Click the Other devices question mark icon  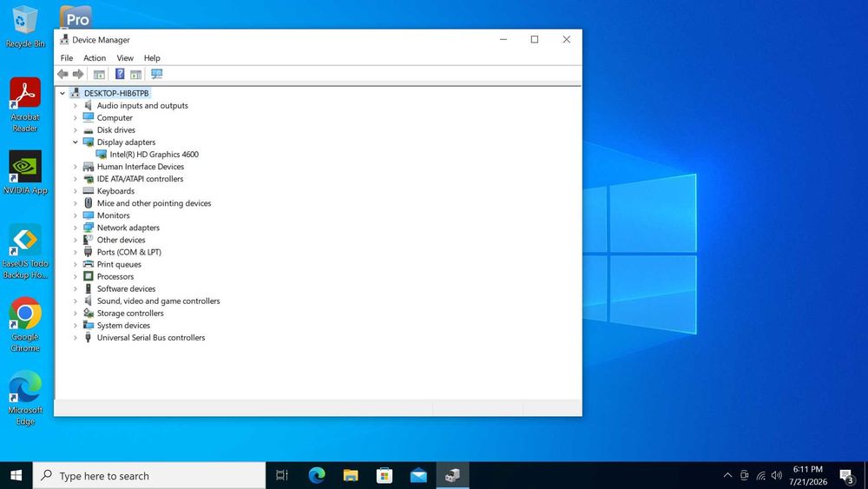pyautogui.click(x=88, y=240)
